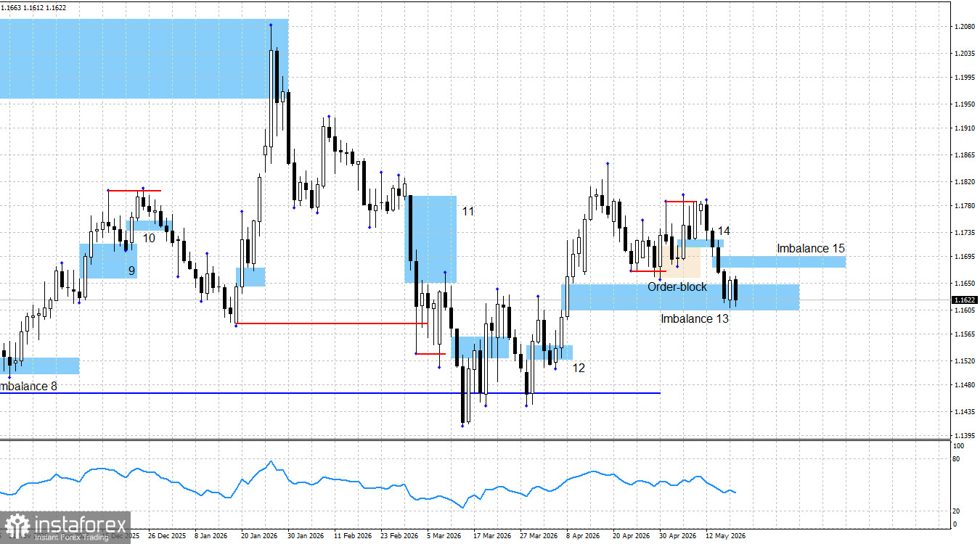980x544 pixels.
Task: Click the number 12 zone label
Action: [x=579, y=368]
